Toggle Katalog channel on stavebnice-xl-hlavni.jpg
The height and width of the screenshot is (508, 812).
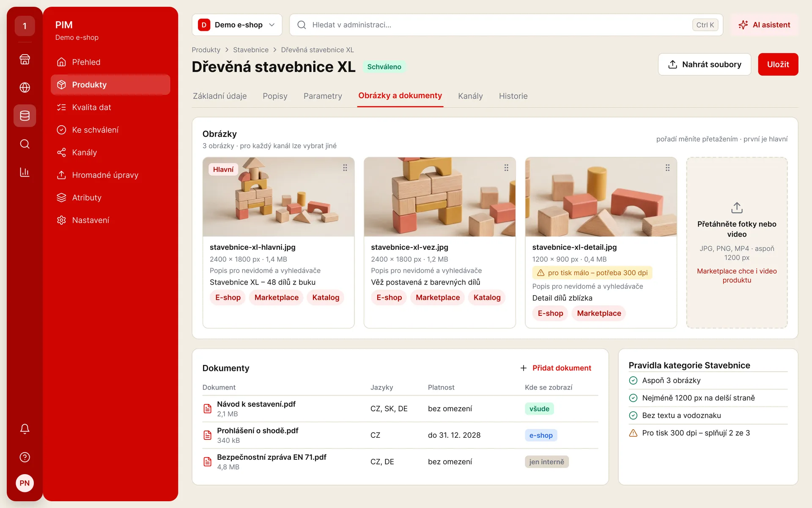(x=326, y=298)
